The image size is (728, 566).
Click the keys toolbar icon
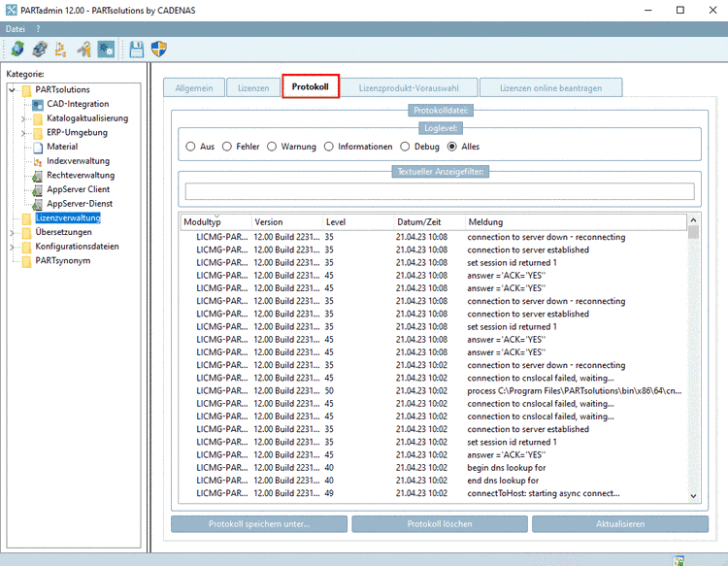point(84,49)
